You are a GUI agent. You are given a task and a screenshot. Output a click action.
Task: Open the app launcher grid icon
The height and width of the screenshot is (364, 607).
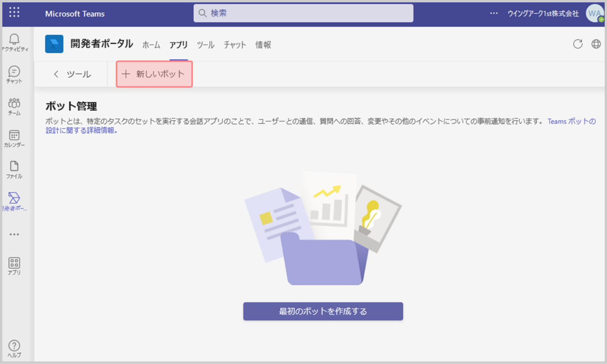click(14, 13)
